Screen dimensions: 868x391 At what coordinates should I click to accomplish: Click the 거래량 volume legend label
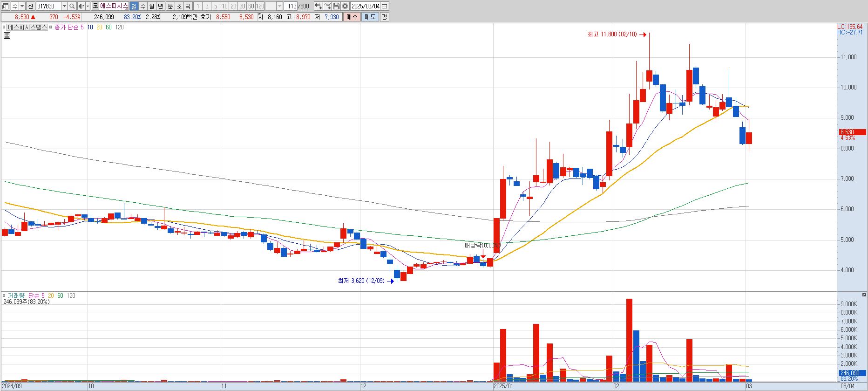pos(17,295)
